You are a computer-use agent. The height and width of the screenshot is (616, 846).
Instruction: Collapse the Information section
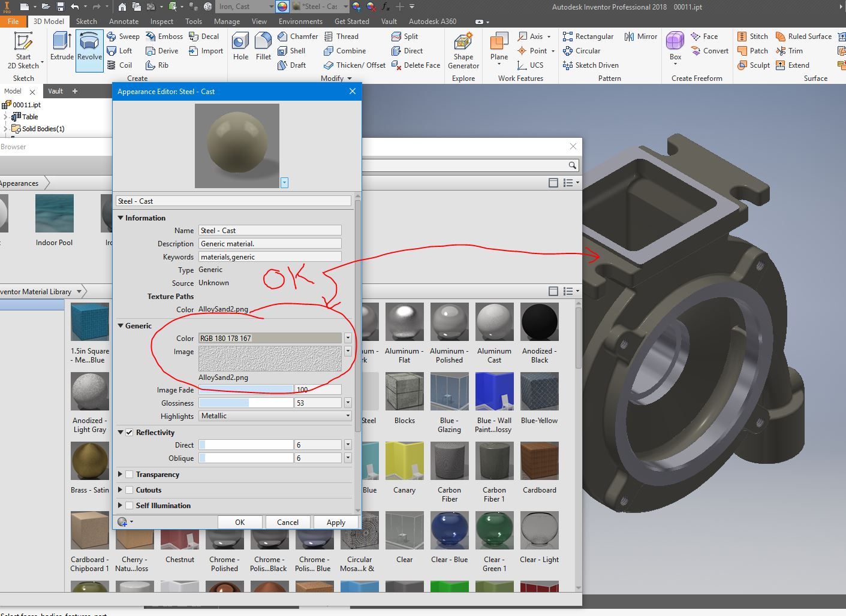[x=121, y=218]
